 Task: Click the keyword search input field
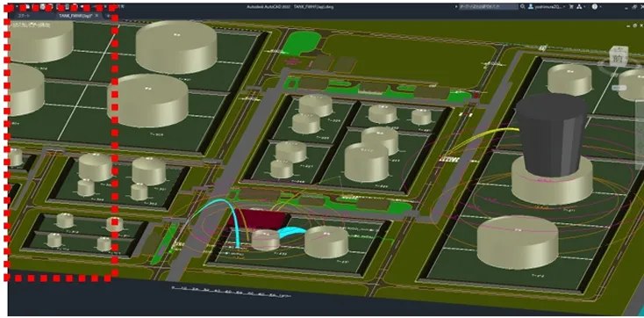[489, 6]
